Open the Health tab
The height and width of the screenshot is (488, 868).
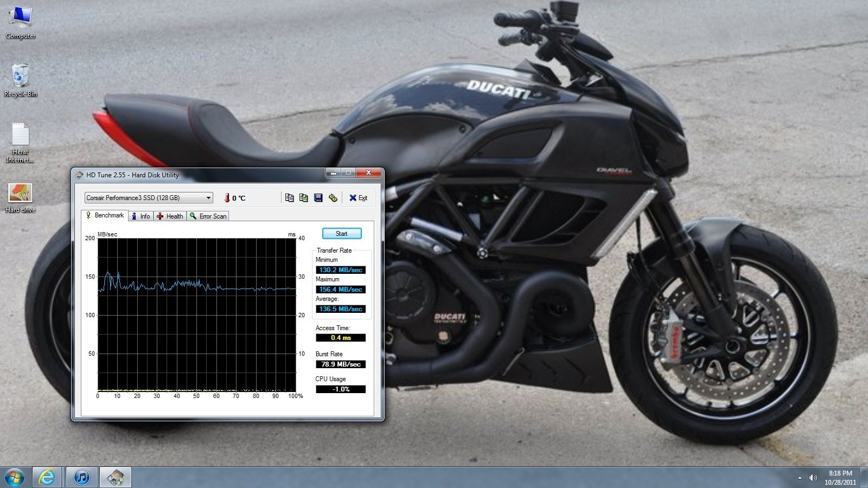[170, 216]
